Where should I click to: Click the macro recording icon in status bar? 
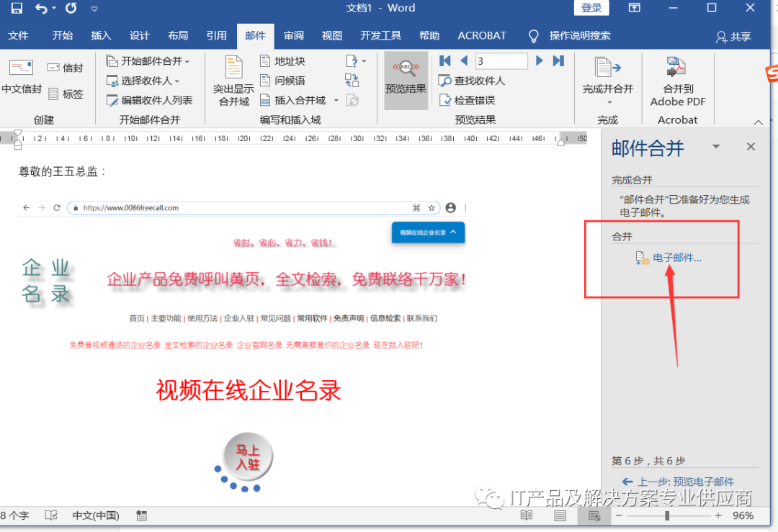click(x=141, y=515)
